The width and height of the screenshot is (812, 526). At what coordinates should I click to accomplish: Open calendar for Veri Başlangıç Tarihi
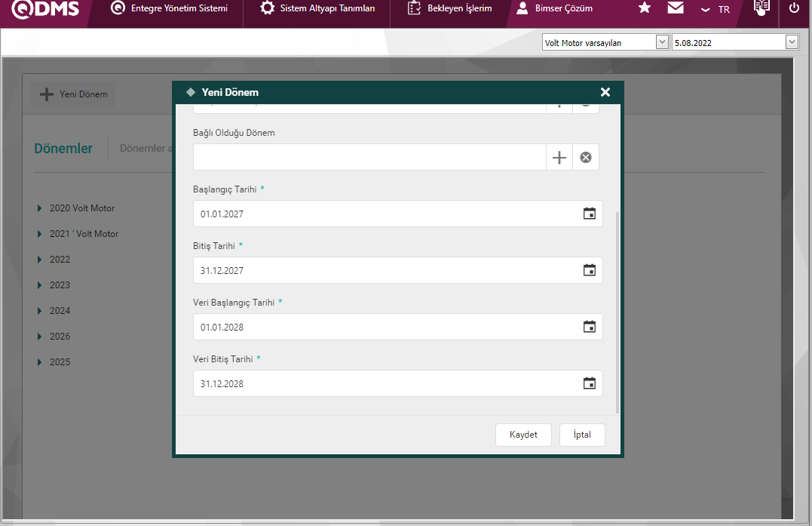[x=590, y=327]
